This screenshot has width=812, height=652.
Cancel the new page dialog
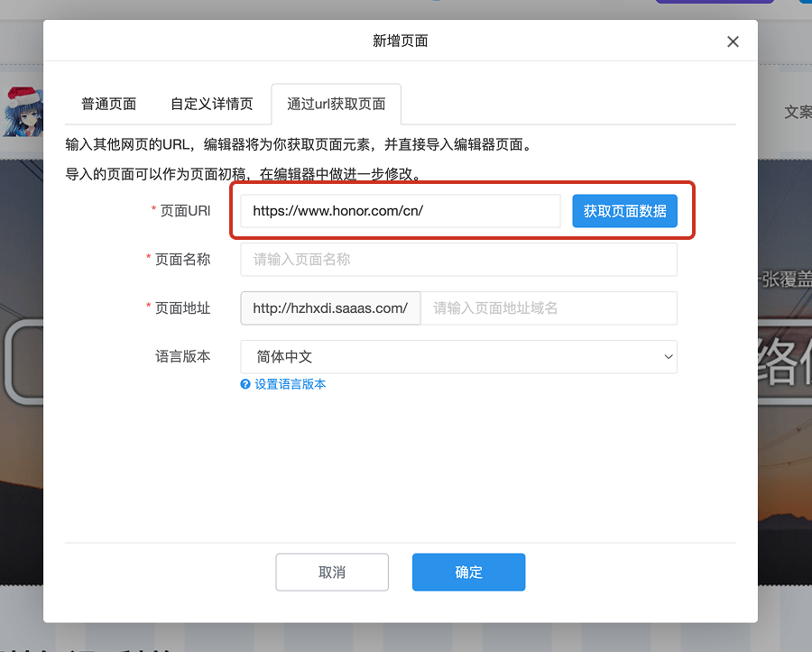(332, 572)
